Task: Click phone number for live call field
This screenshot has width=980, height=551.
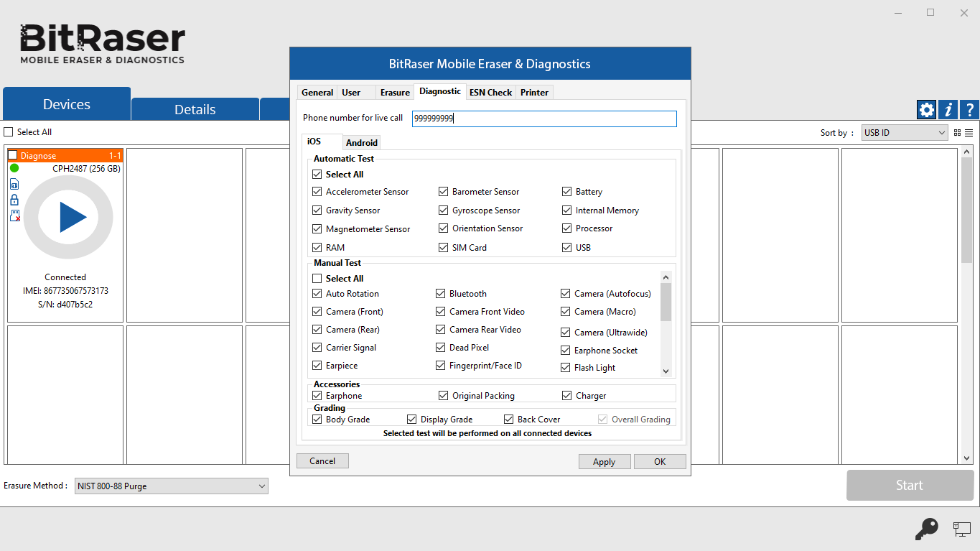Action: point(544,119)
